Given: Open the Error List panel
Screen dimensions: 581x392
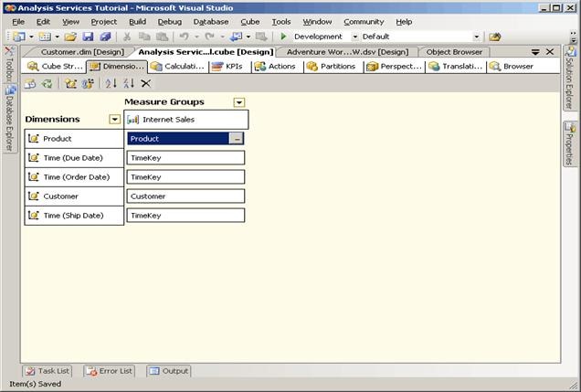Looking at the screenshot, I should point(109,371).
